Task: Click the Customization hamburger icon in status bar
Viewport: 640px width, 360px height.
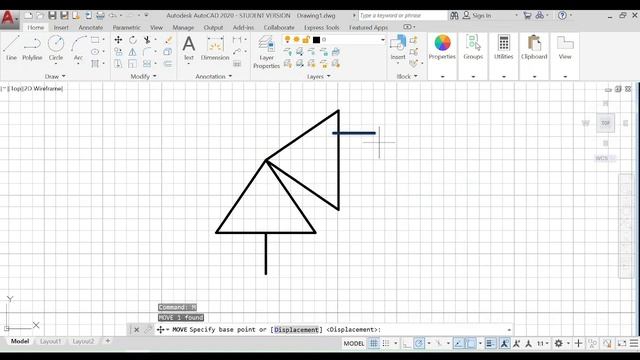Action: tap(633, 344)
